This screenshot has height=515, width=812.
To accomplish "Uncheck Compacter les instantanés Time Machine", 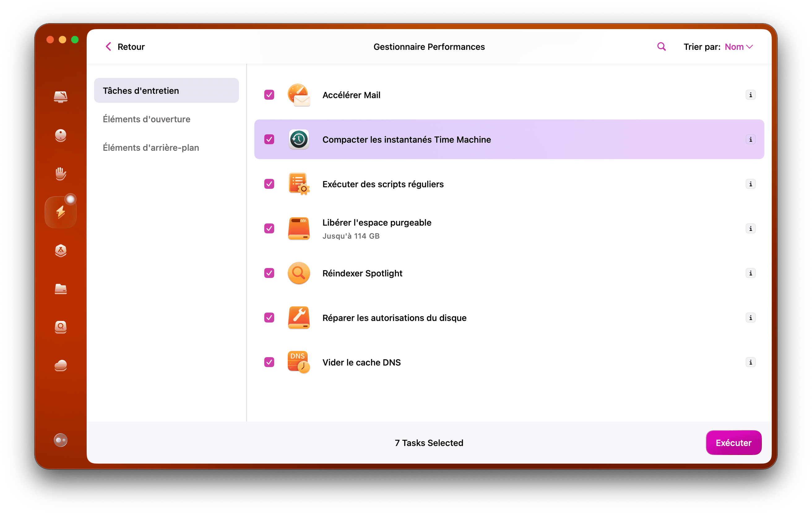I will tap(269, 139).
